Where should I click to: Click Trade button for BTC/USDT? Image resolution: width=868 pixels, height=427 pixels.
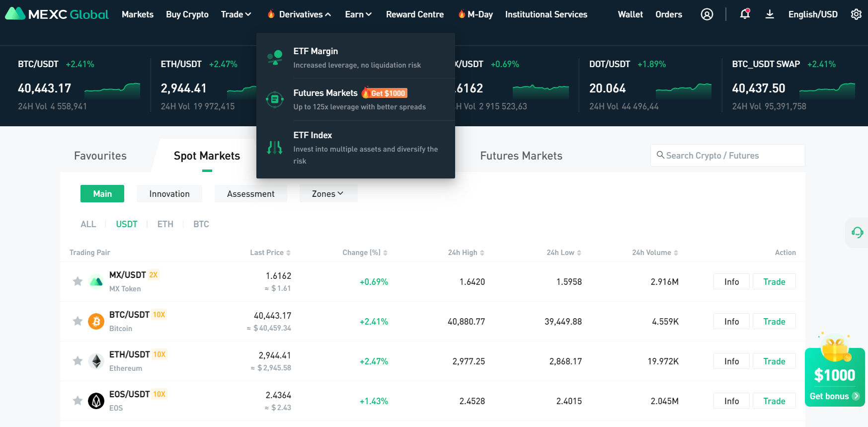774,321
